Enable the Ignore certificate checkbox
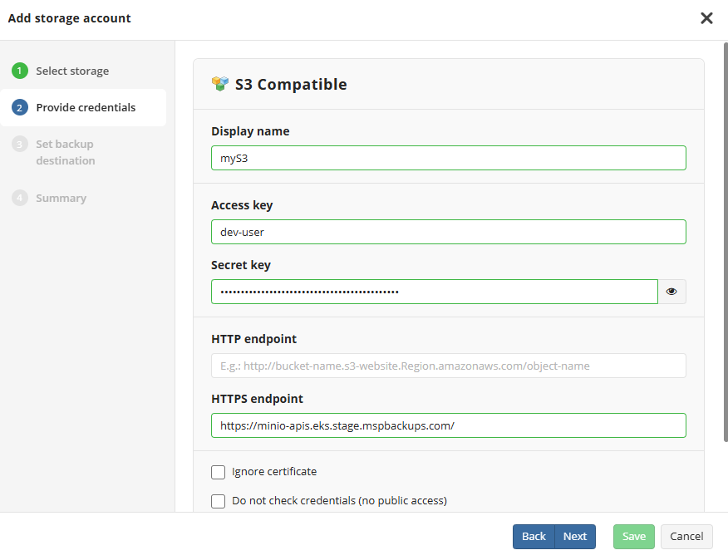Image resolution: width=728 pixels, height=560 pixels. (x=219, y=472)
